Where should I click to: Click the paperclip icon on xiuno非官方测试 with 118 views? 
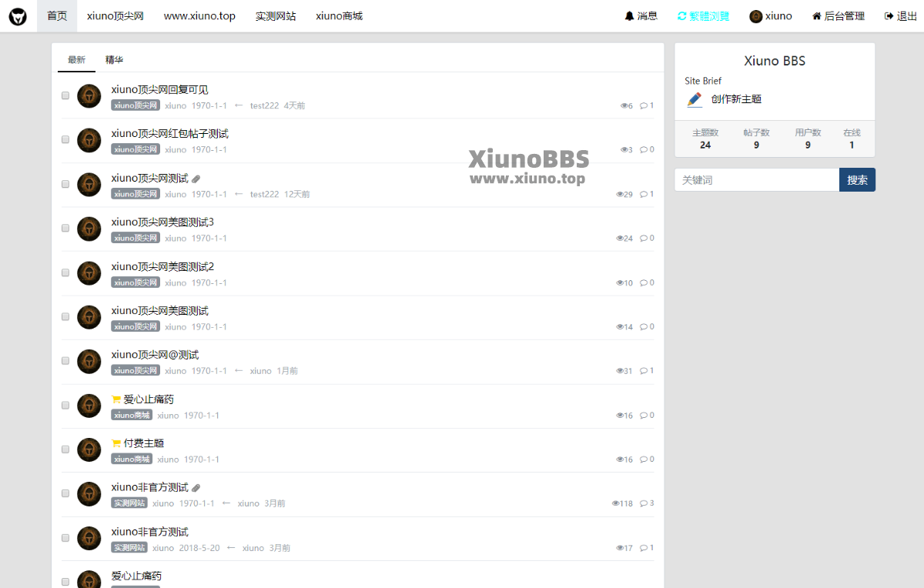[x=196, y=488]
